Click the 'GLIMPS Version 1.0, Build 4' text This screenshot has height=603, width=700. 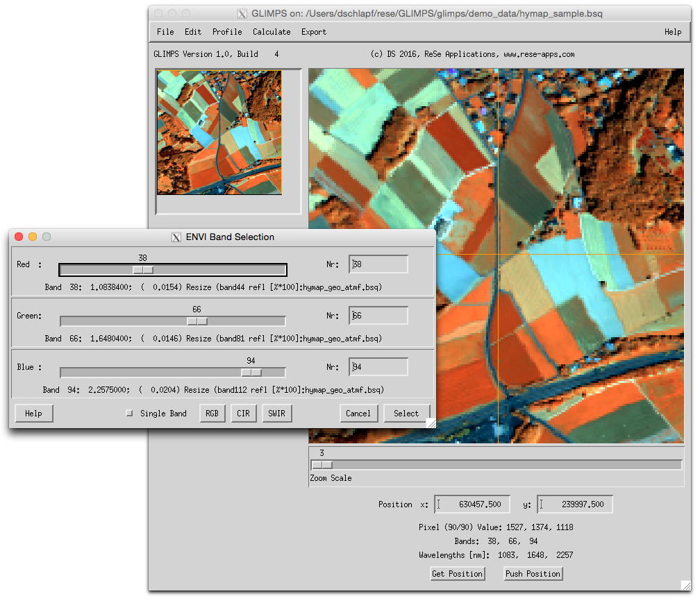(x=216, y=54)
